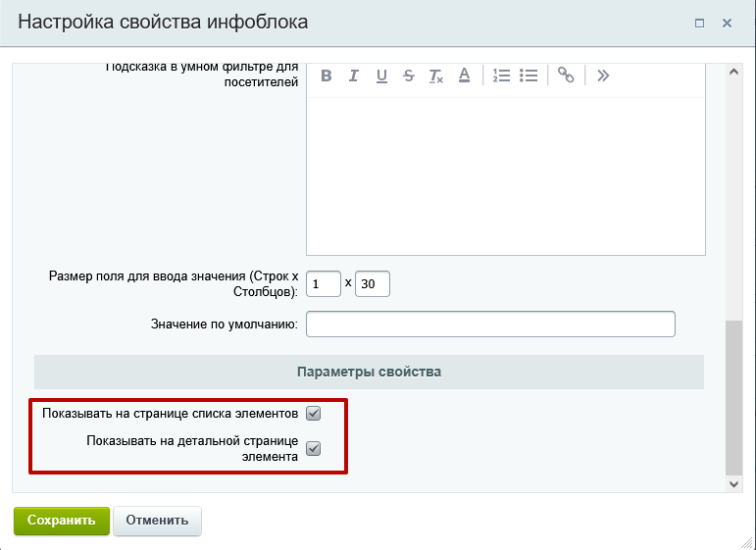756x550 pixels.
Task: Expand more editor toolbar options
Action: coord(603,75)
